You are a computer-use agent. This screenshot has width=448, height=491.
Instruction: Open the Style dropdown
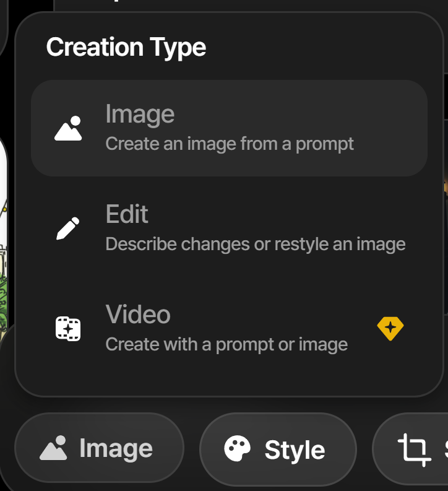278,449
